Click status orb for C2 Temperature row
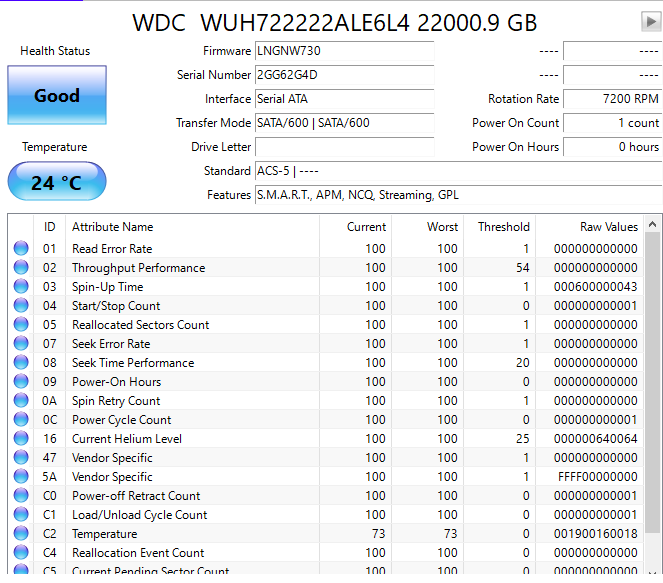 click(x=21, y=534)
